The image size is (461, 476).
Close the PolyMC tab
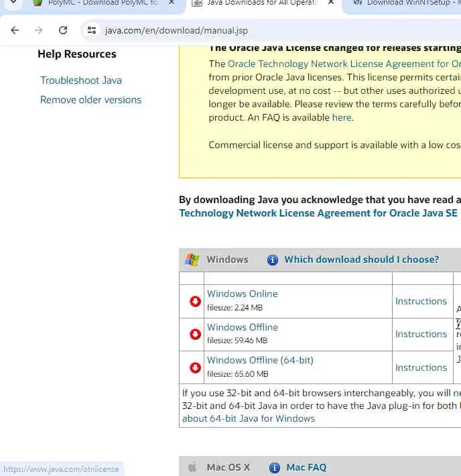[172, 3]
